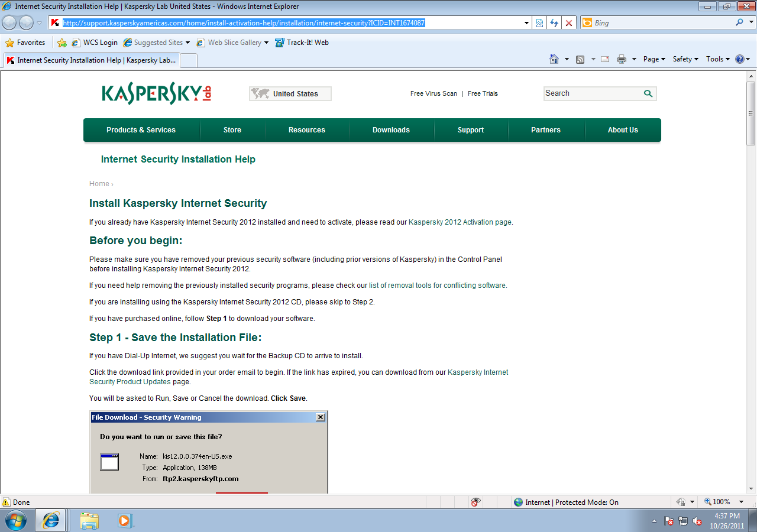757x532 pixels.
Task: Click the Home page icon in command bar
Action: [554, 59]
